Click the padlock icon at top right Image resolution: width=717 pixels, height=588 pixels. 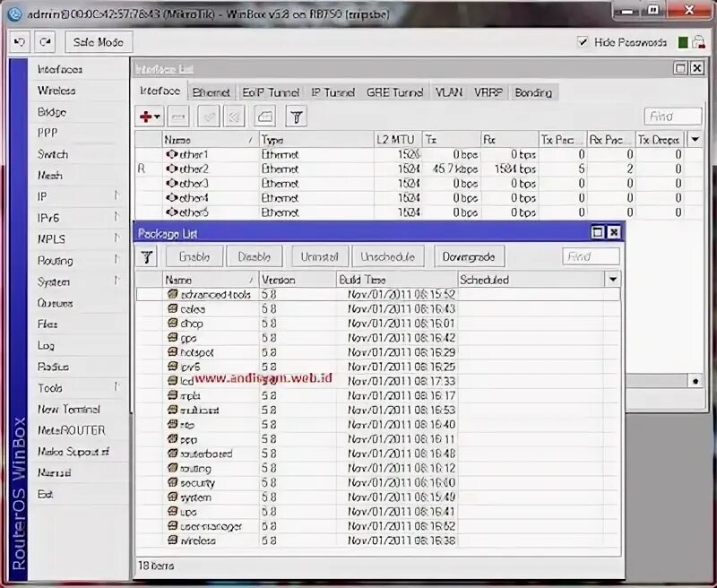698,42
